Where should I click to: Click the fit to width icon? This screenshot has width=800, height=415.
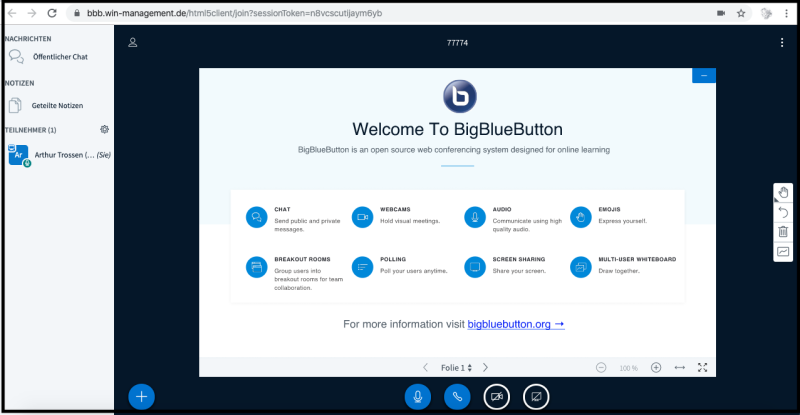click(680, 367)
